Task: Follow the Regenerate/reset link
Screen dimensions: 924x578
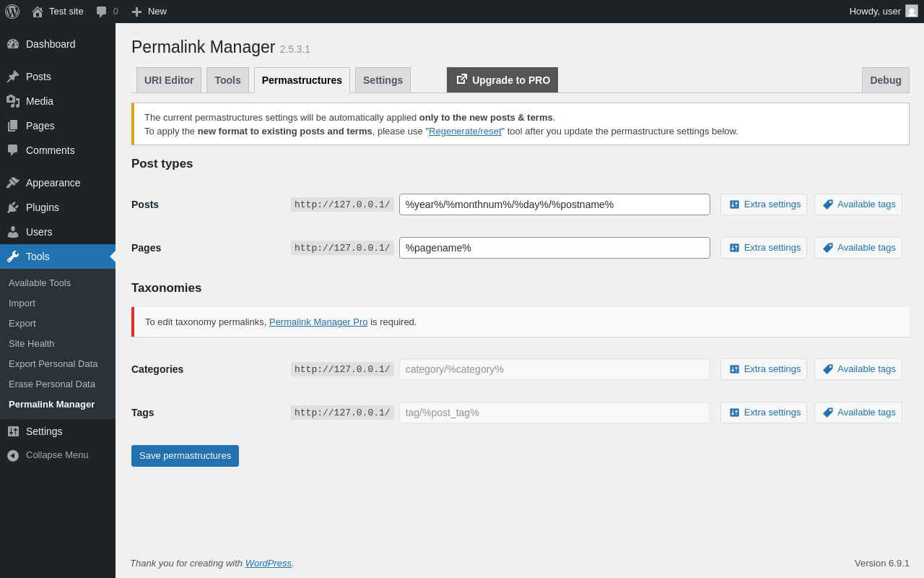Action: [x=465, y=131]
